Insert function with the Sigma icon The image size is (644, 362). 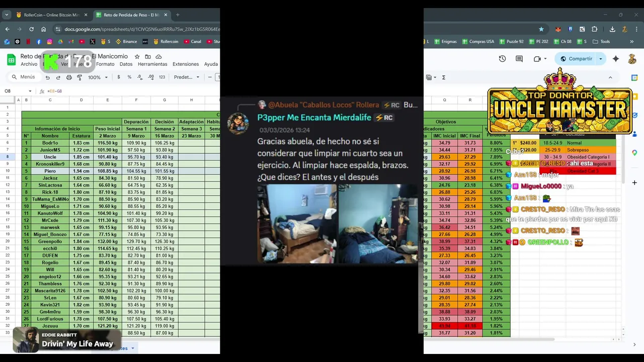[443, 77]
